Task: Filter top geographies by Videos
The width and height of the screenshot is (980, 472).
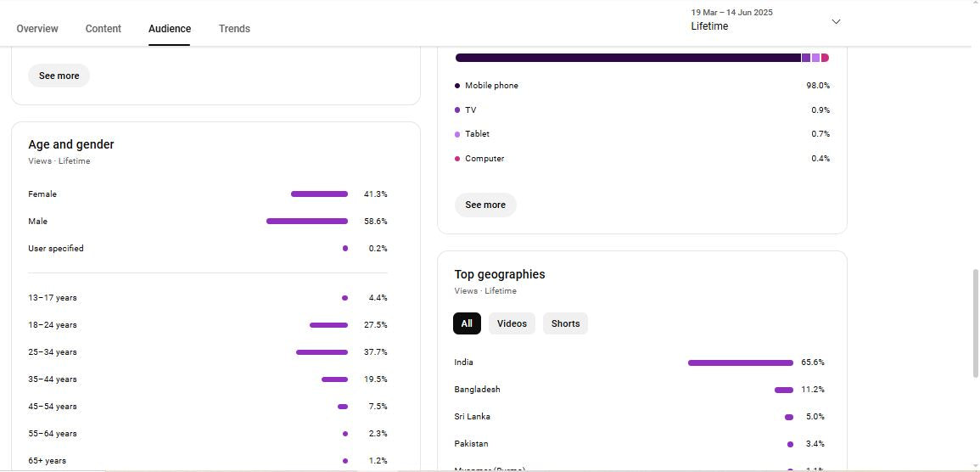Action: click(x=512, y=323)
